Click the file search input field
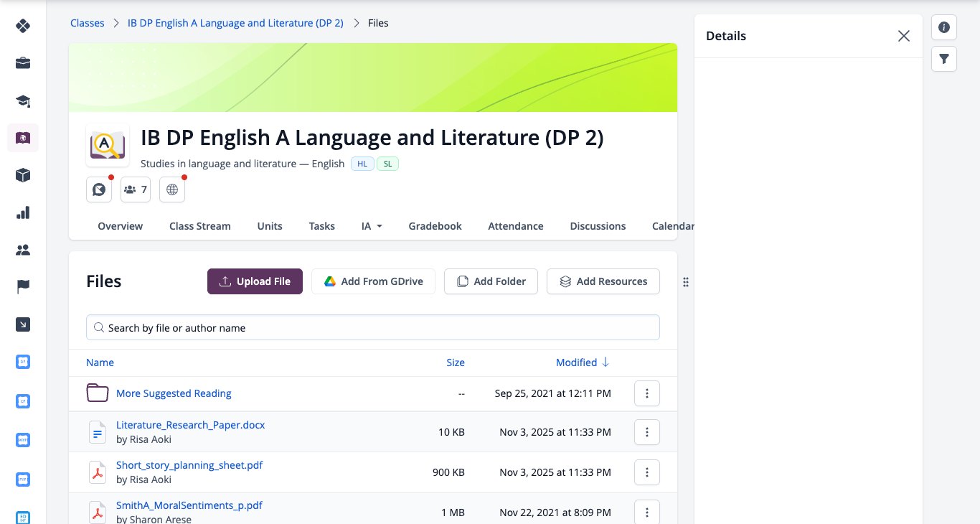 (372, 327)
